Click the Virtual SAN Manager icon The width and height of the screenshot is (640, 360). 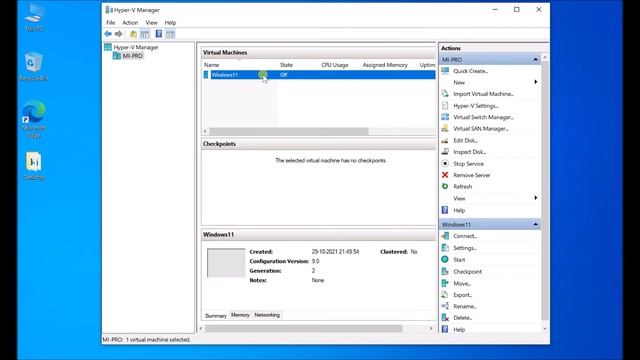click(445, 129)
